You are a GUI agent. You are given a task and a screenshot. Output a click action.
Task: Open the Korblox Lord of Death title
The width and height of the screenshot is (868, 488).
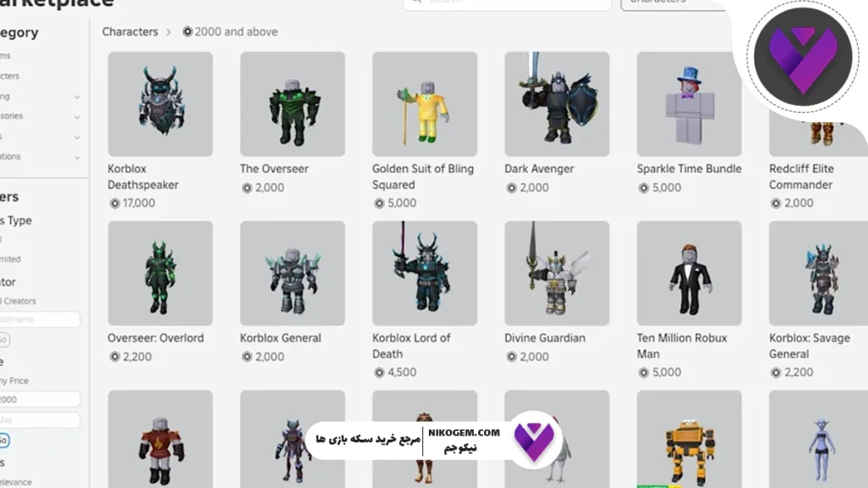[x=411, y=346]
